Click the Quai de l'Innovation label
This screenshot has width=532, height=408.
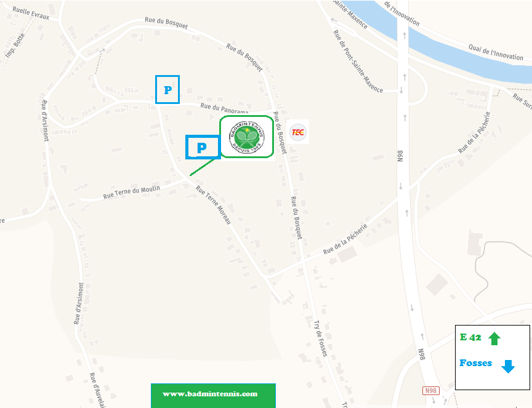pos(496,52)
